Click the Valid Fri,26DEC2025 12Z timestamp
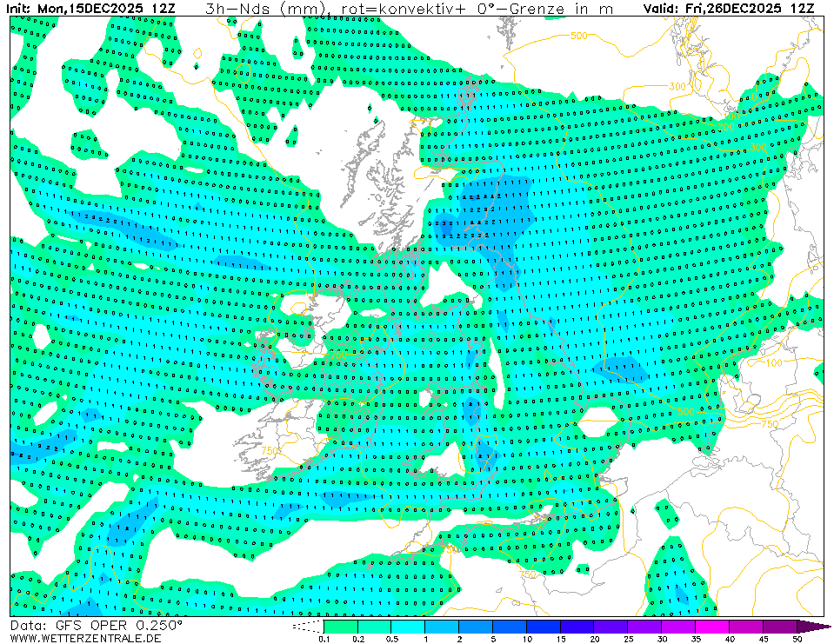The width and height of the screenshot is (834, 644). coord(729,9)
